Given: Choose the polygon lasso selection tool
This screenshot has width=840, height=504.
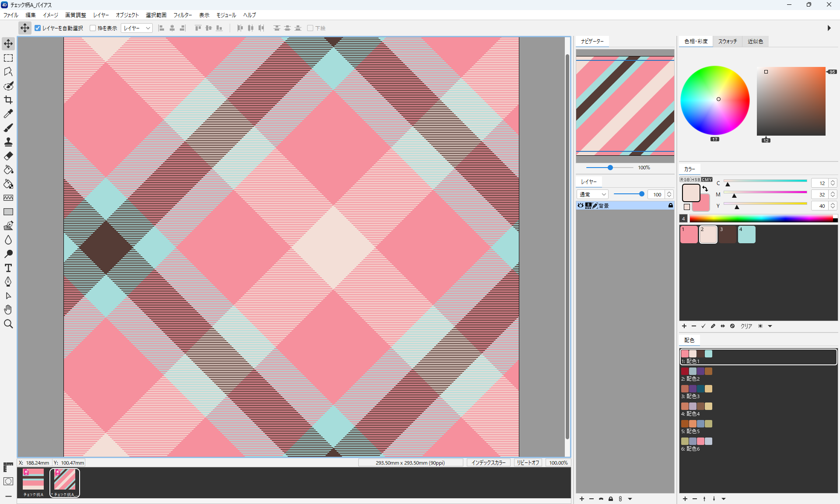Looking at the screenshot, I should pyautogui.click(x=8, y=72).
